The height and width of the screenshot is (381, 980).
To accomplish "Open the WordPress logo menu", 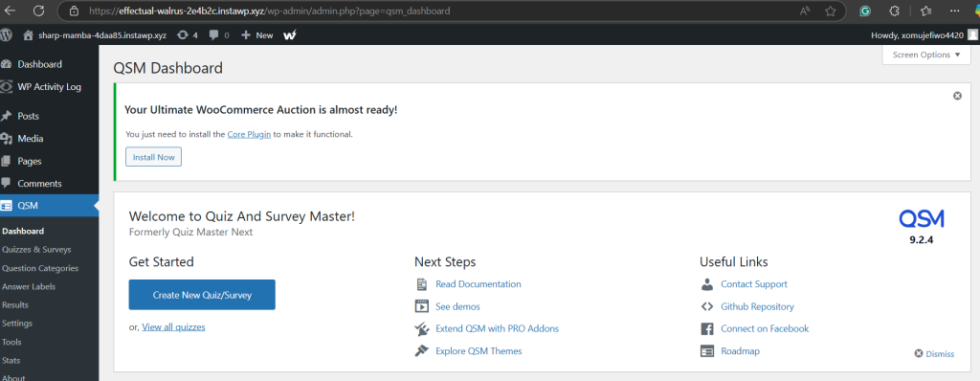I will (7, 35).
